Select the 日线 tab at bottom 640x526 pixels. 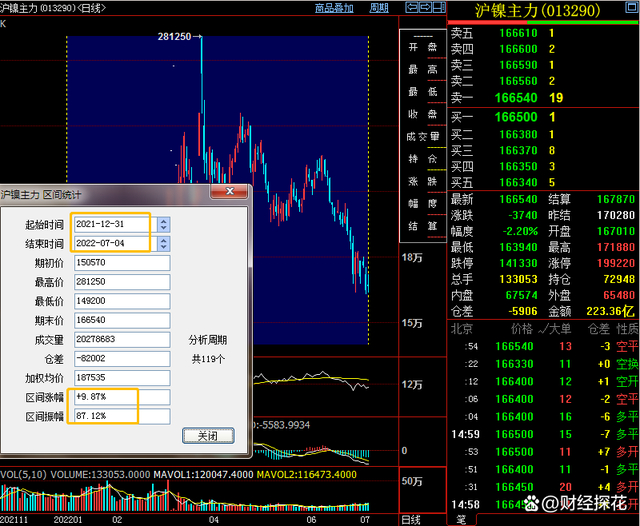[410, 520]
